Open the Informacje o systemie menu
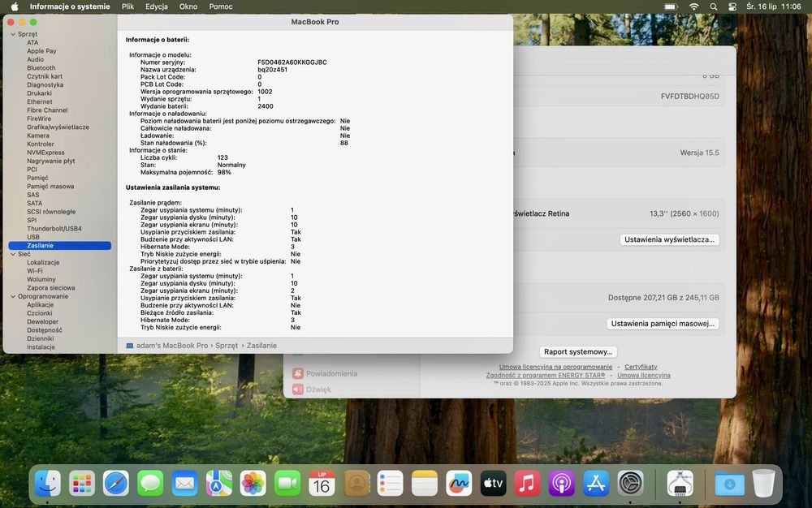812x508 pixels. 70,6
